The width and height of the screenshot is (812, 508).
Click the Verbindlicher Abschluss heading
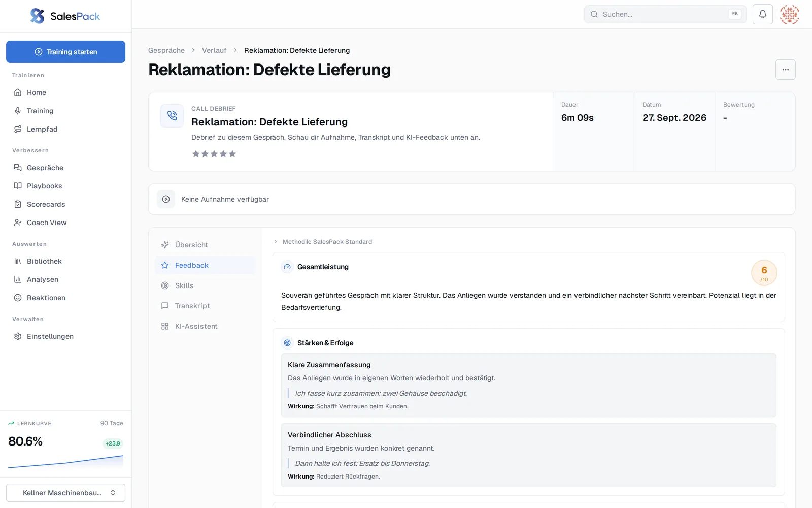click(x=329, y=435)
